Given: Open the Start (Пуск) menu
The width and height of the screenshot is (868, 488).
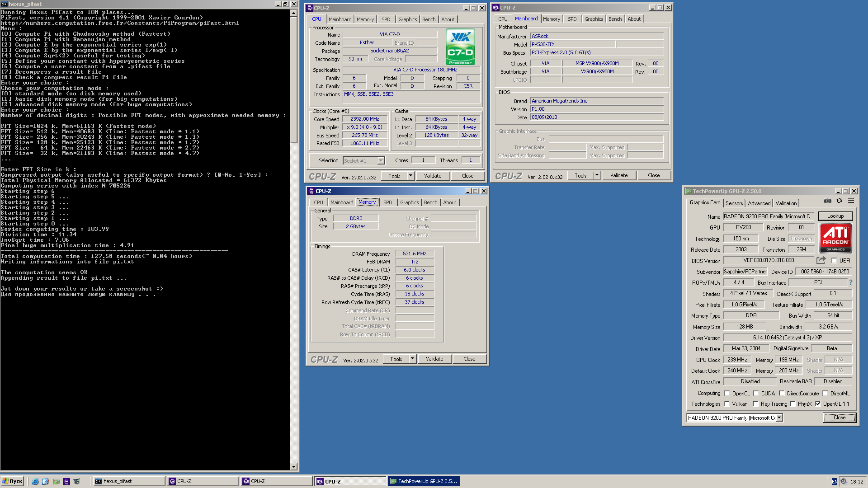Looking at the screenshot, I should (x=12, y=482).
